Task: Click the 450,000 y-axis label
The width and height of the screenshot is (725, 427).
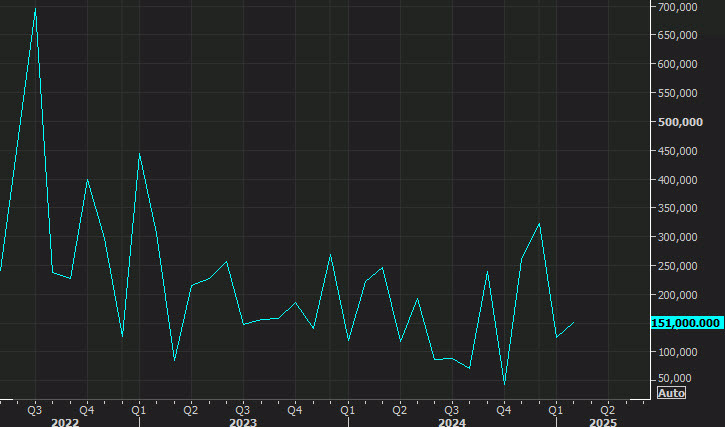Action: click(x=677, y=151)
